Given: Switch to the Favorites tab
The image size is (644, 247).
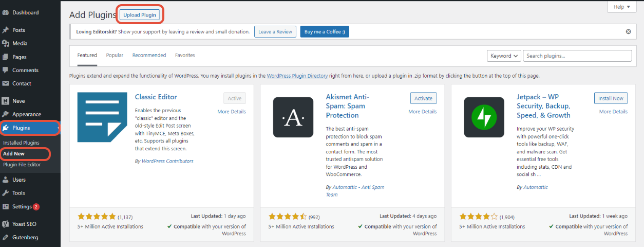Looking at the screenshot, I should [x=185, y=55].
